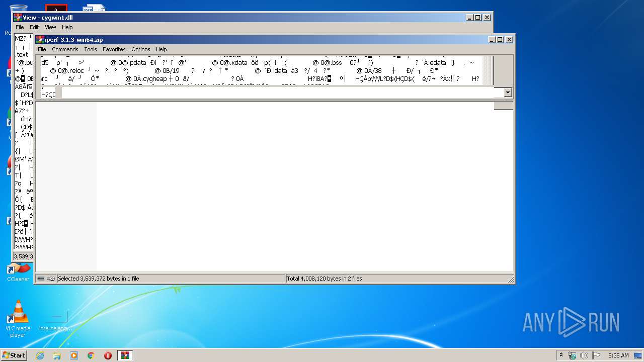The image size is (644, 362).
Task: Click ".xdata" text in viewer content
Action: pyautogui.click(x=239, y=63)
